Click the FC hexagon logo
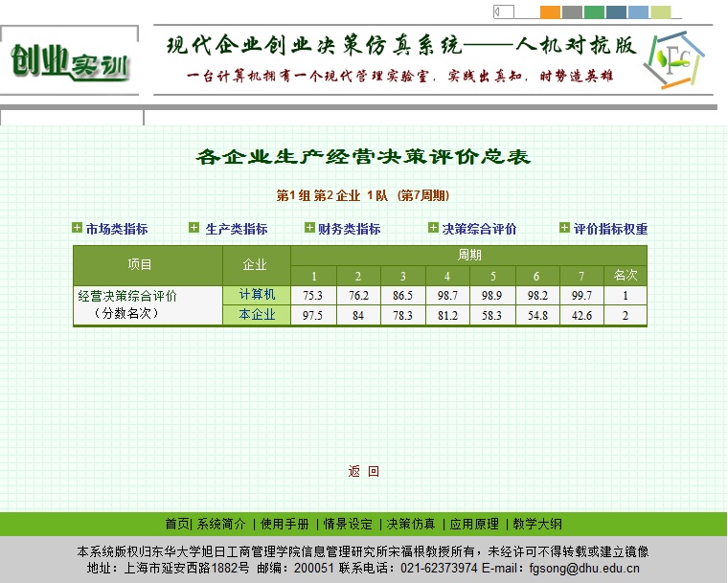Viewport: 728px width, 583px height. point(674,59)
